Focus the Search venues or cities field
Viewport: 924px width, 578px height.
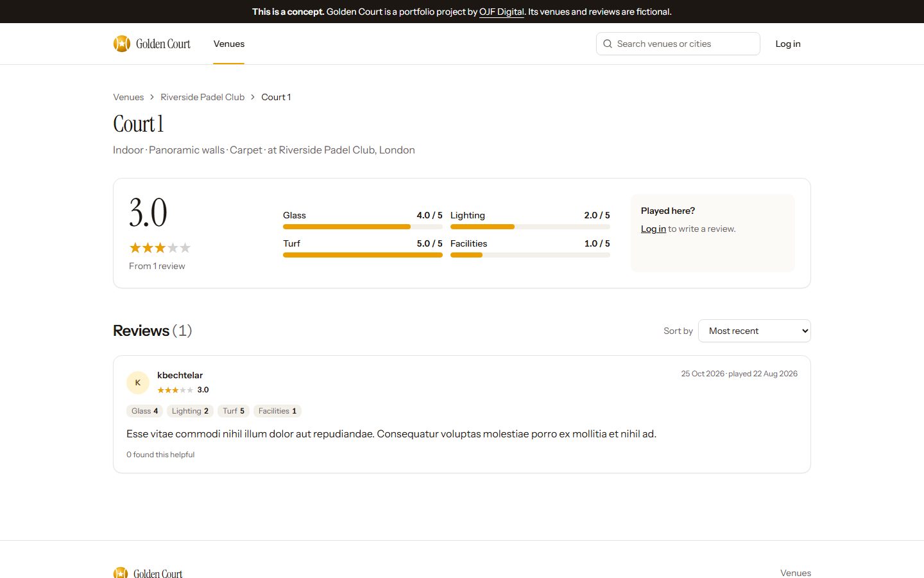tap(678, 44)
